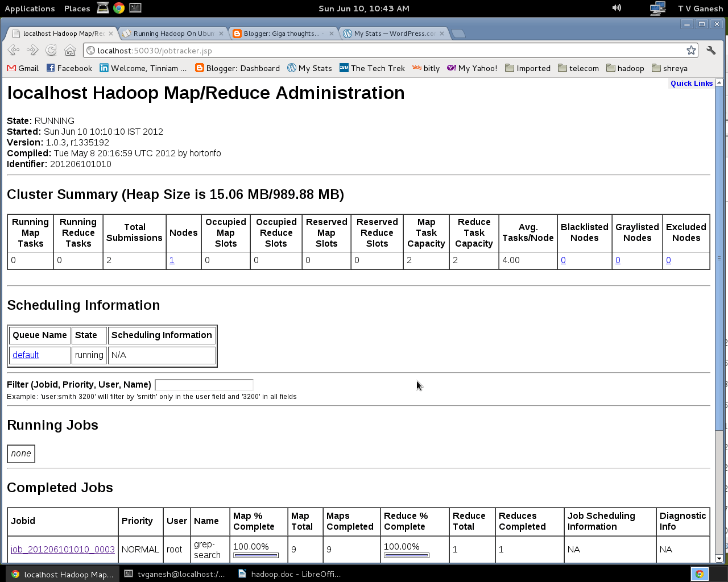Click the Filter jobs input field
Image resolution: width=728 pixels, height=582 pixels.
pyautogui.click(x=204, y=385)
